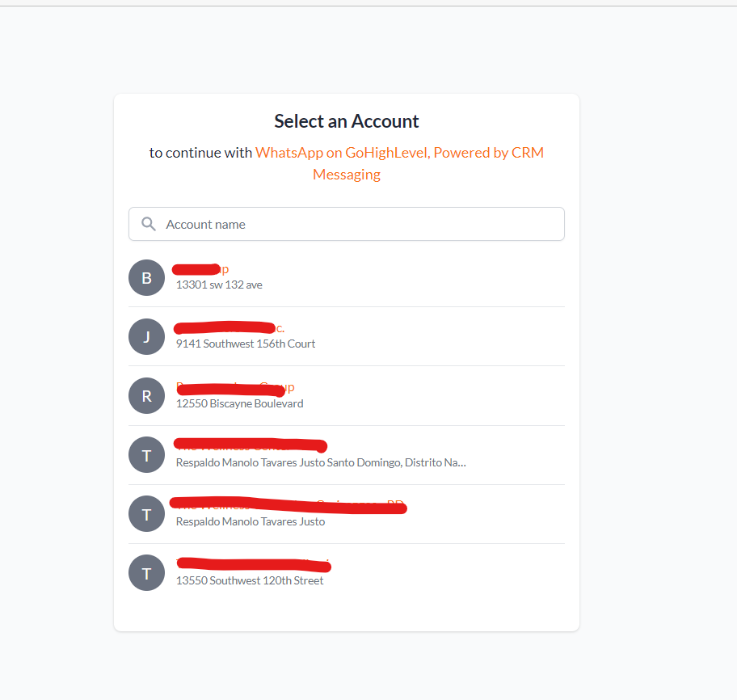Focus the Account name search field
The image size is (737, 700).
tap(347, 224)
